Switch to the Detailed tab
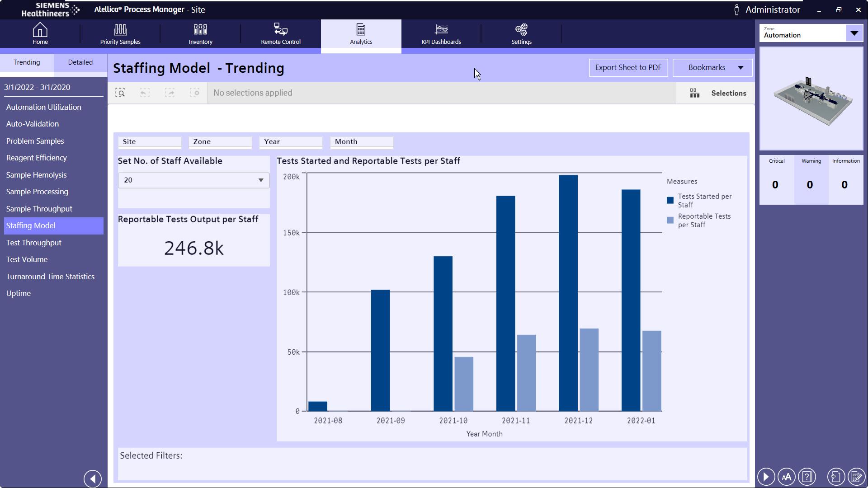 click(80, 62)
